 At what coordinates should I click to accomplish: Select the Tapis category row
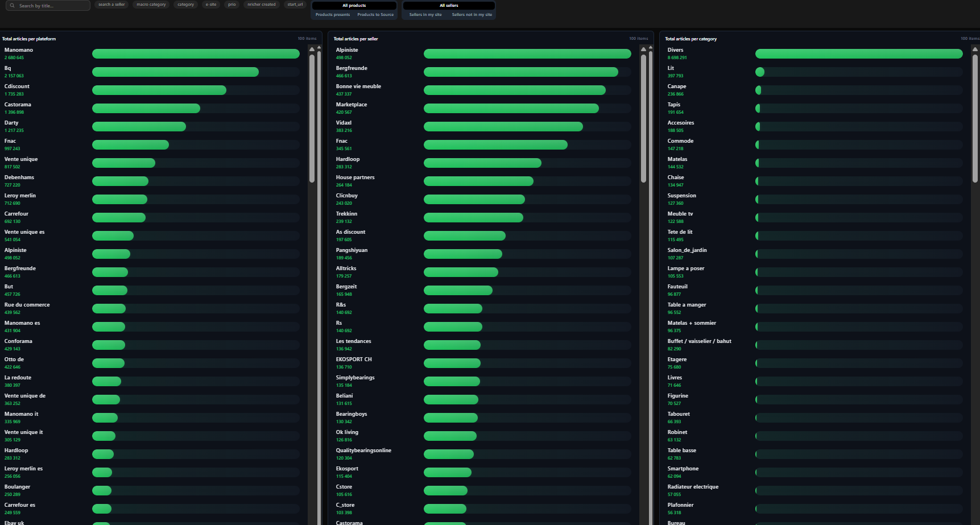click(815, 108)
